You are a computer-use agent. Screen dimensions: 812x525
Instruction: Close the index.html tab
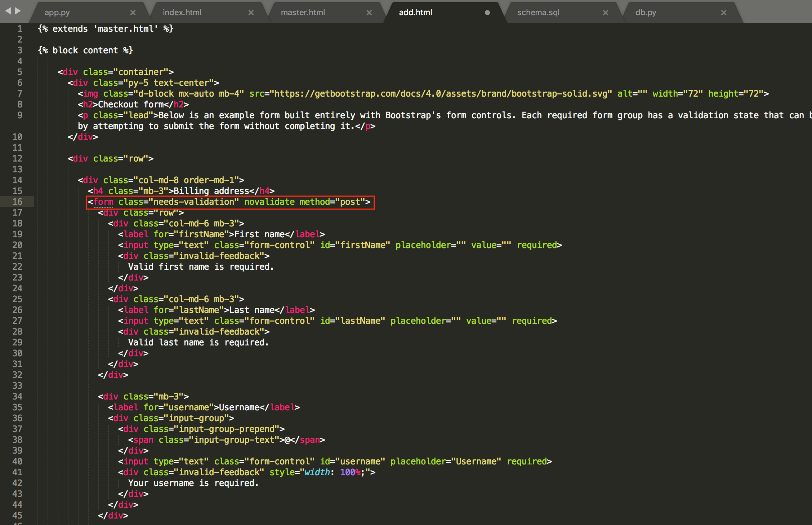pos(251,13)
